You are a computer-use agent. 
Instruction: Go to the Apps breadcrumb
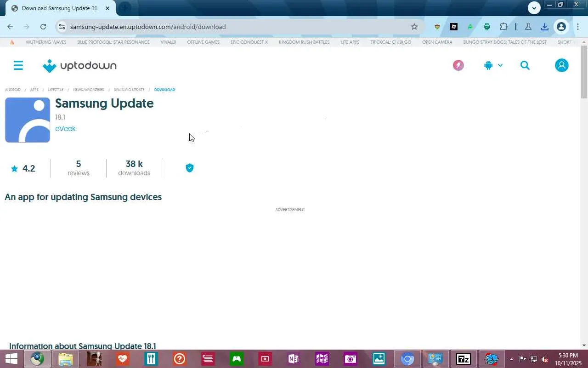34,90
